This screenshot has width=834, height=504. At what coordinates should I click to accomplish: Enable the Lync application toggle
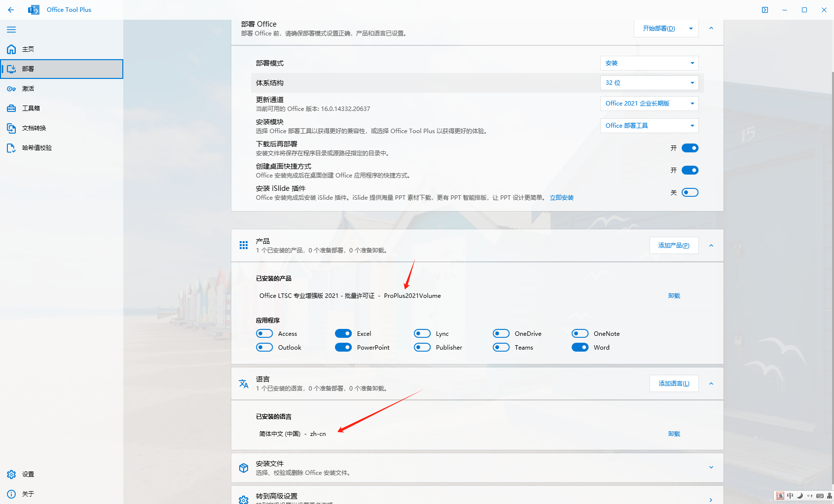coord(422,333)
